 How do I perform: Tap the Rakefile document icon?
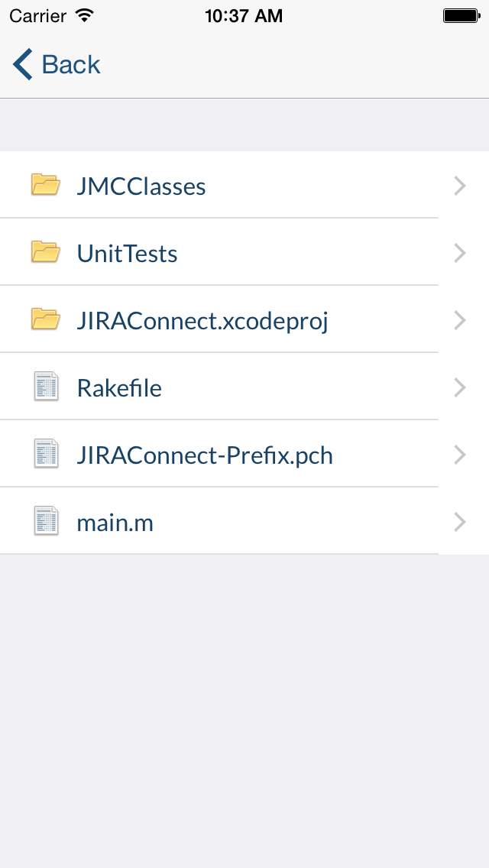tap(46, 387)
